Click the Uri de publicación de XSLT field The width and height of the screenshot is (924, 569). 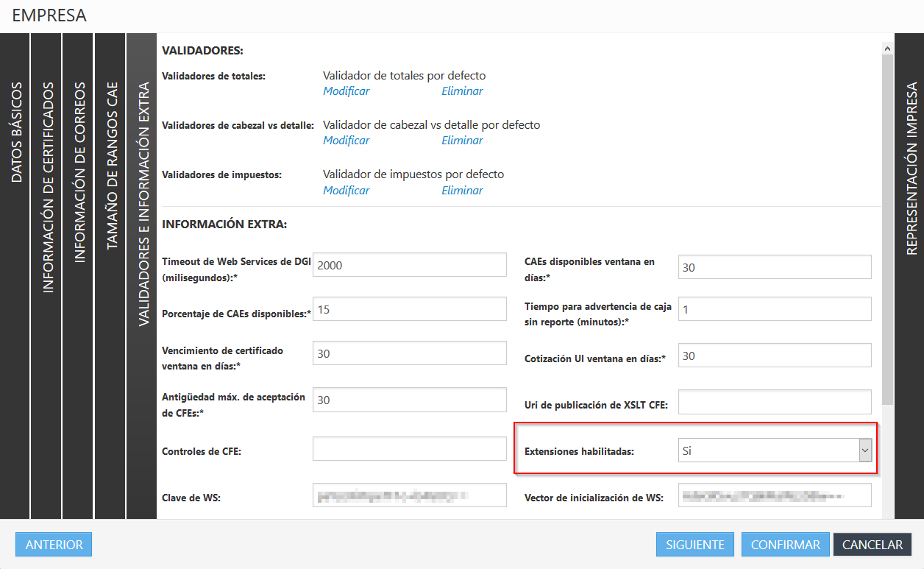coord(774,401)
